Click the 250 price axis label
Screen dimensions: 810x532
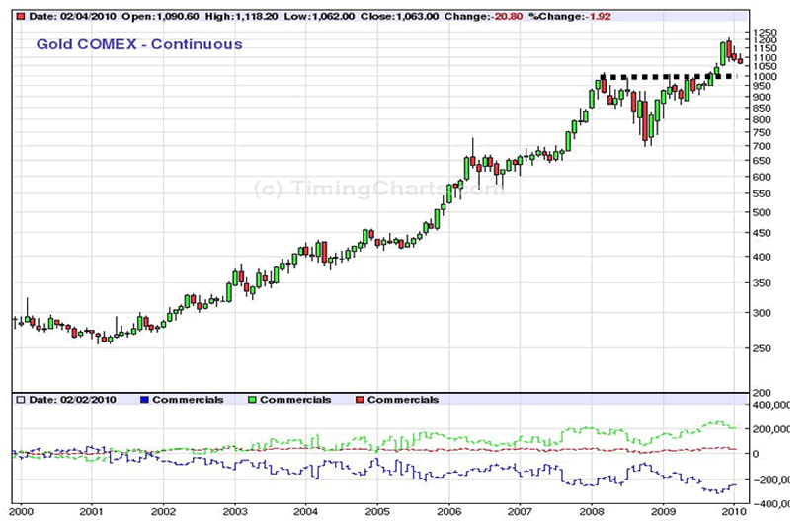[762, 348]
